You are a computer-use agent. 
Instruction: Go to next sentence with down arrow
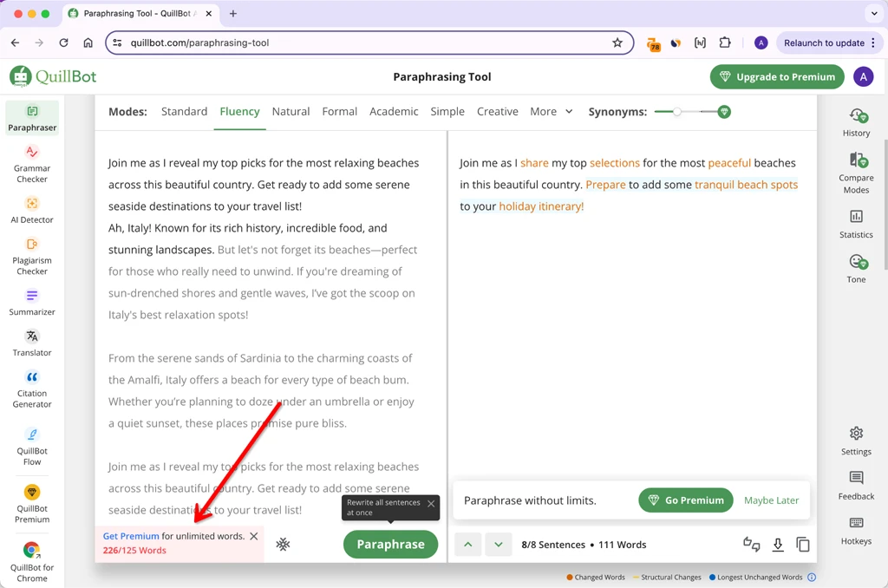tap(499, 545)
